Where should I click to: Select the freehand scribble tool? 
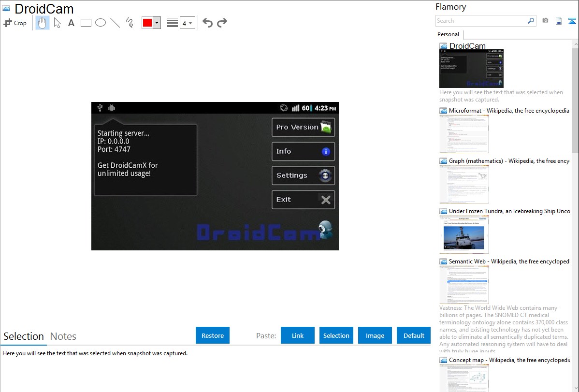[x=130, y=23]
